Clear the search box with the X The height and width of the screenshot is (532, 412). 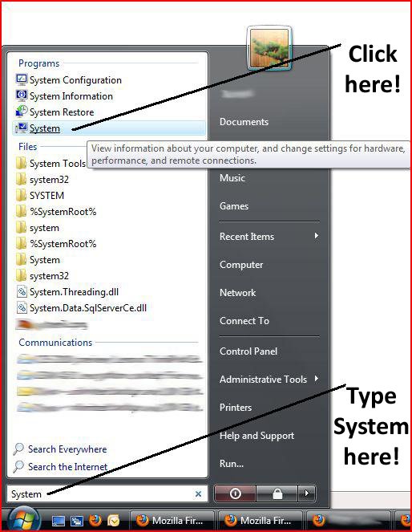[x=198, y=493]
